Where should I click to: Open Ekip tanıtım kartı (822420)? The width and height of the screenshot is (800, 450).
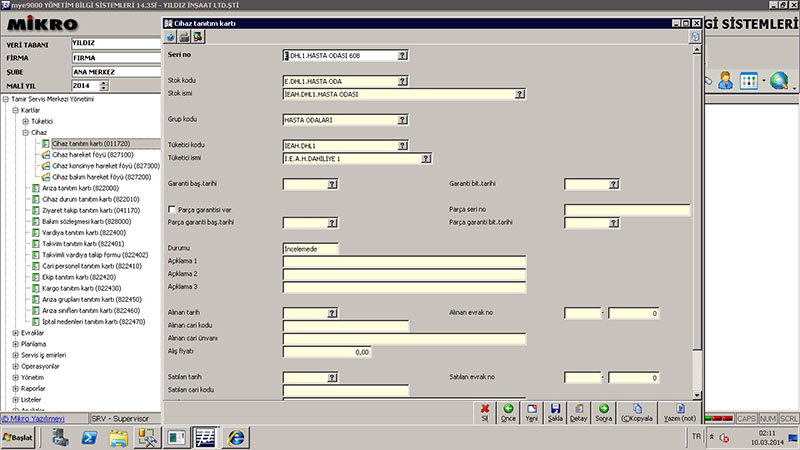coord(79,277)
